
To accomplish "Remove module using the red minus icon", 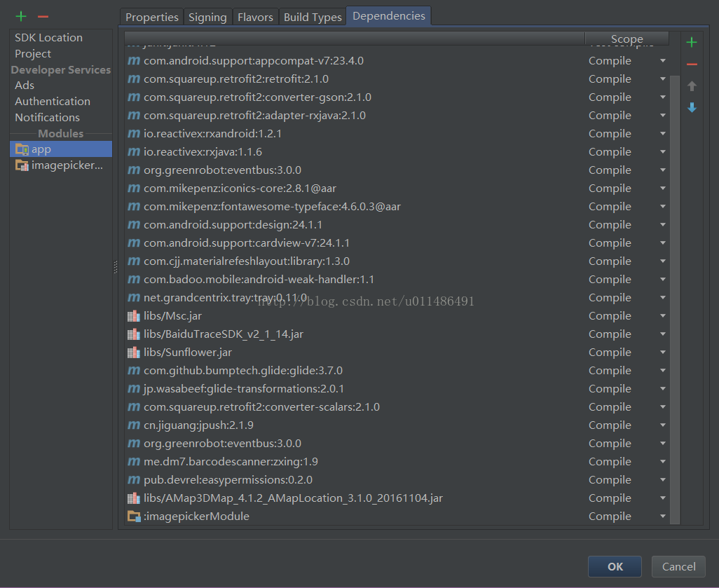I will [43, 17].
